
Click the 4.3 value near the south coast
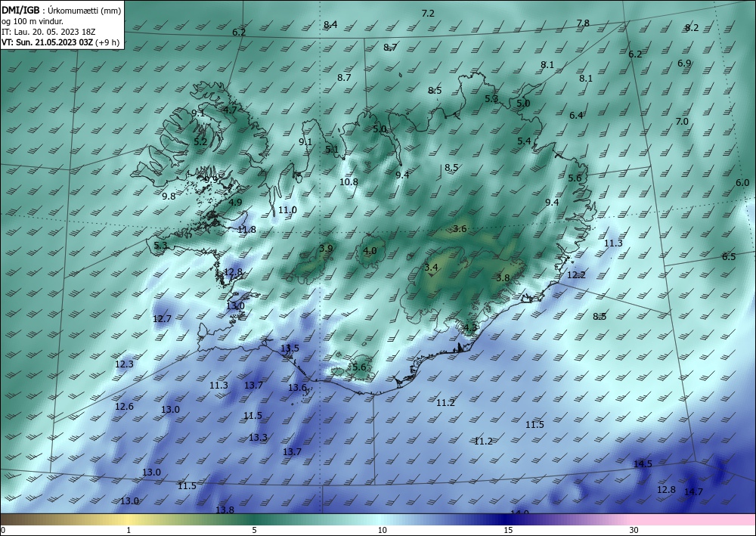tap(470, 328)
